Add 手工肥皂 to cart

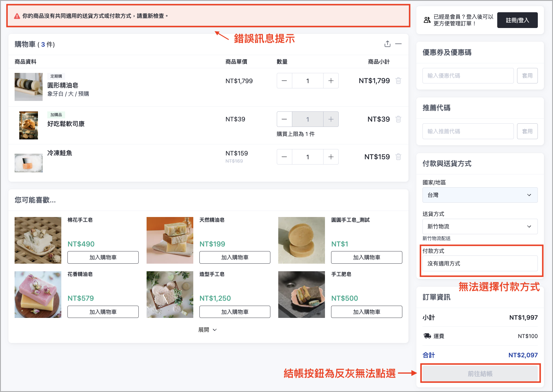tap(367, 312)
